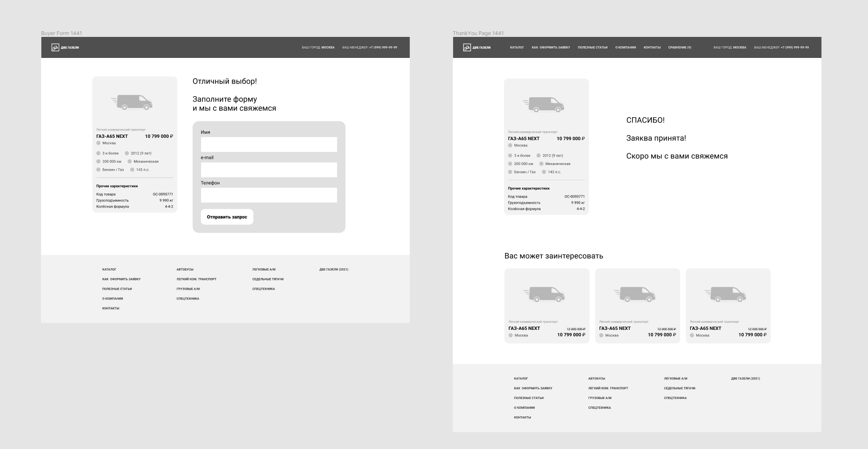This screenshot has height=449, width=868.
Task: Click О компании in ThankYou page footer
Action: pyautogui.click(x=524, y=408)
